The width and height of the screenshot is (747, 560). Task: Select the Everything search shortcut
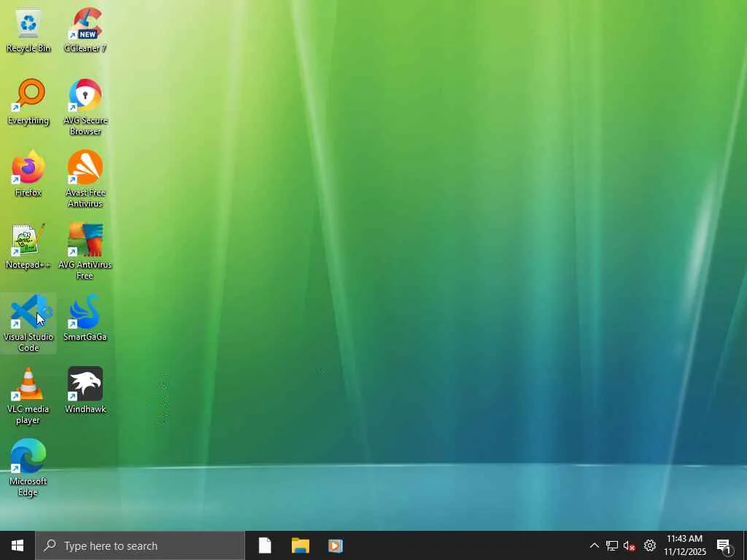(x=28, y=102)
